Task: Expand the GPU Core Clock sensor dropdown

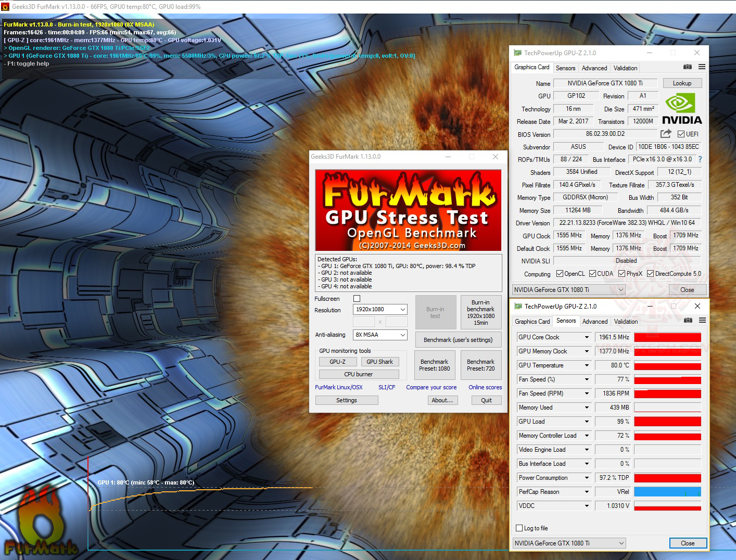Action: pos(587,337)
